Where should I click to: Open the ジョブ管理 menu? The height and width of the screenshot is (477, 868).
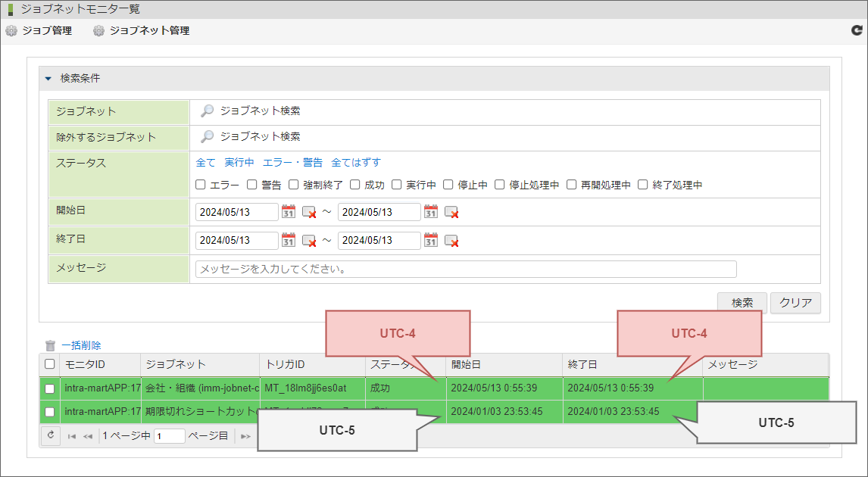point(39,31)
